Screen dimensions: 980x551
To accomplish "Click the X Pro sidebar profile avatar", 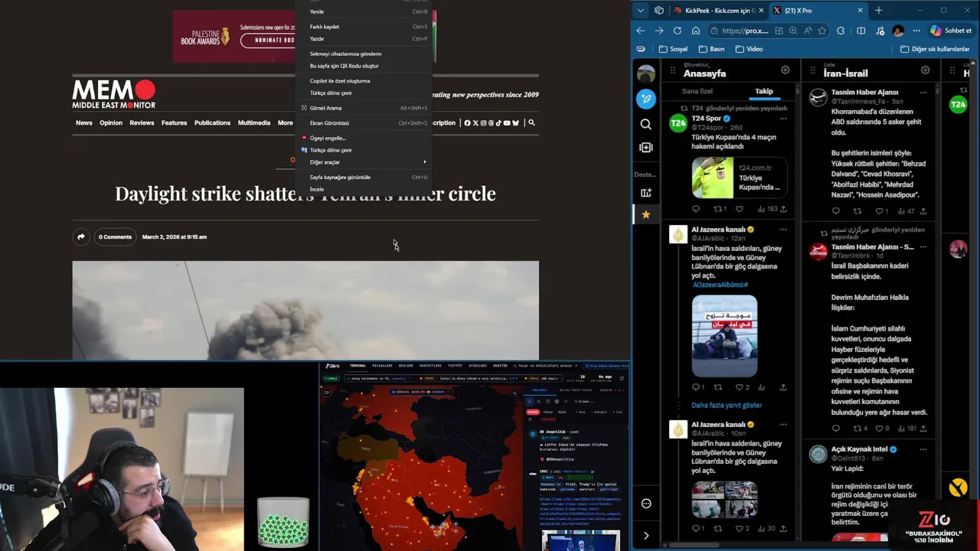I will pyautogui.click(x=646, y=73).
